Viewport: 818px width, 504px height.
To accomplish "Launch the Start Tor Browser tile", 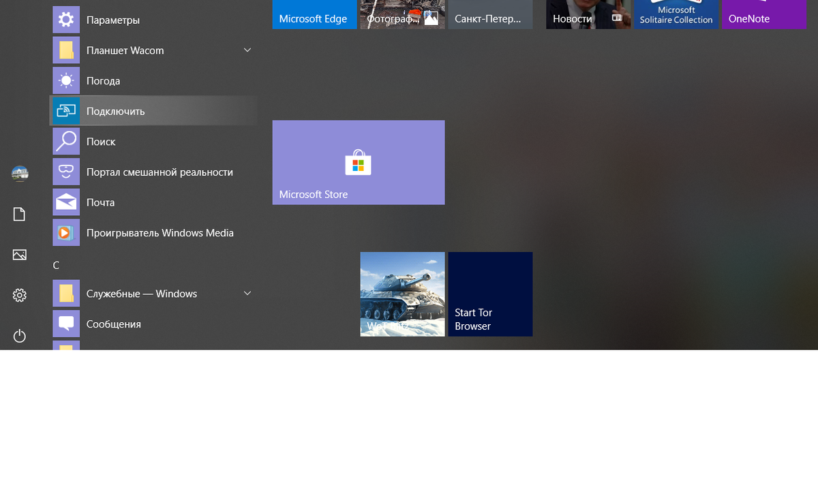I will (490, 294).
